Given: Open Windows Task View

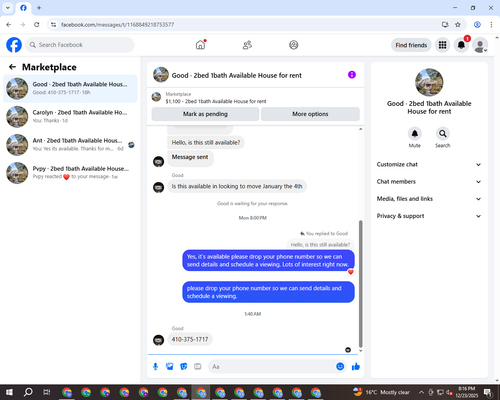Looking at the screenshot, I should 46,392.
